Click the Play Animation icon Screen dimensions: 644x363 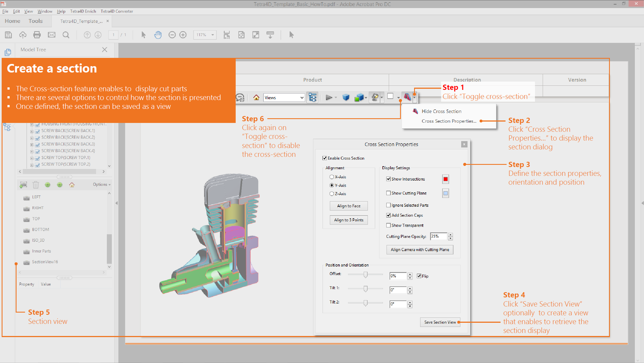[x=328, y=98]
